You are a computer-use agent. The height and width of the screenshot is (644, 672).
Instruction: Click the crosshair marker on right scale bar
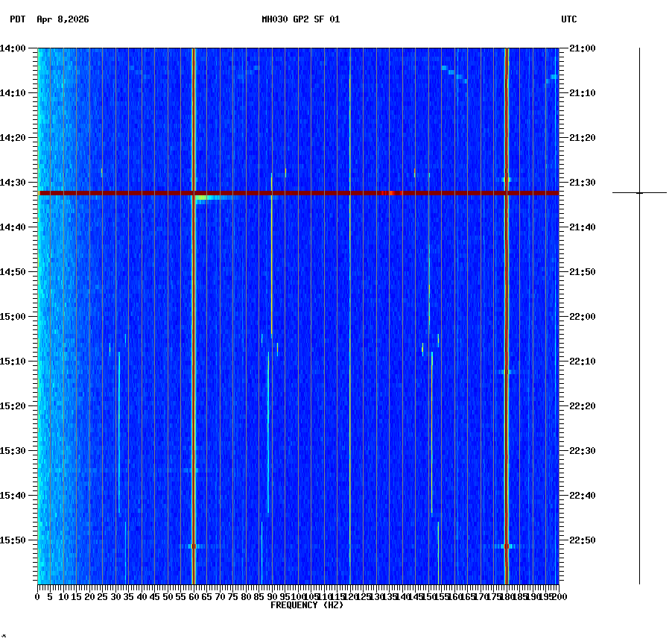(639, 192)
